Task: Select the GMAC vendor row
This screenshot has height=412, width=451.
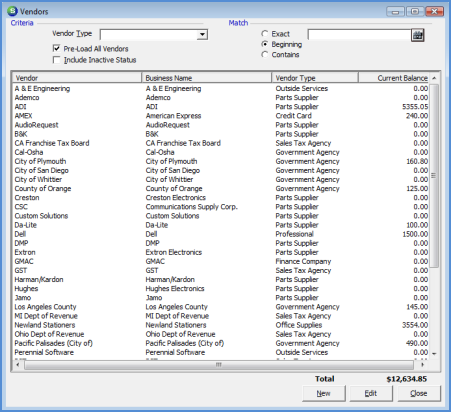Action: 221,261
